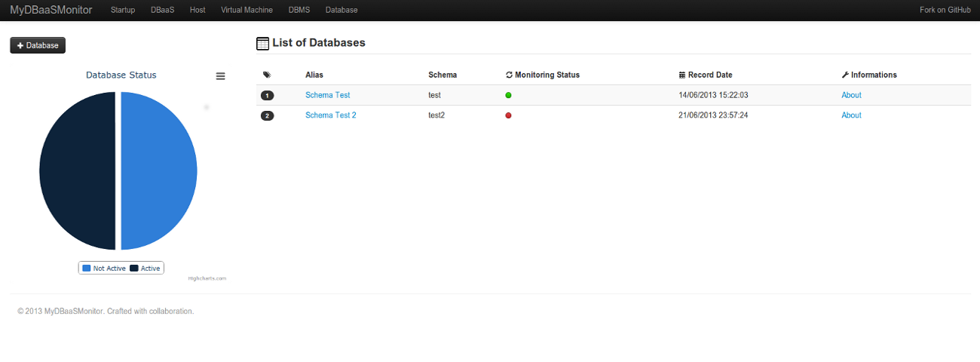
Task: Click the calendar icon next to Record Date
Action: [x=682, y=75]
